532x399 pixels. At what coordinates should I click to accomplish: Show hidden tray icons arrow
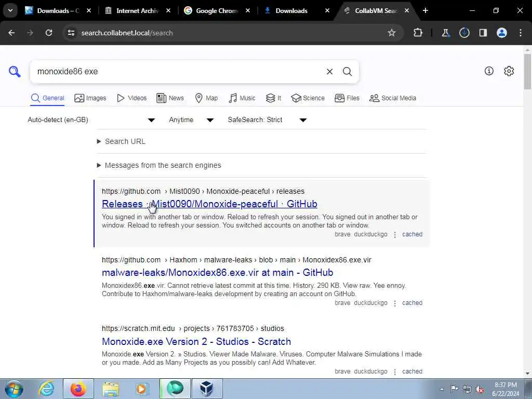(x=442, y=389)
